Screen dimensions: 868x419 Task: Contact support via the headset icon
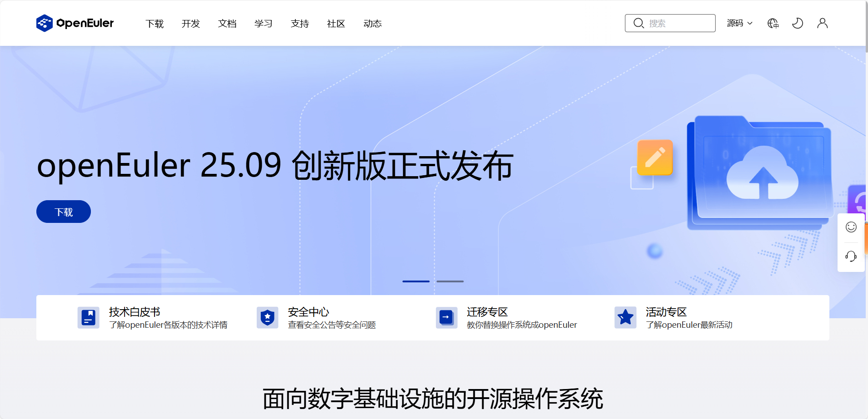851,256
